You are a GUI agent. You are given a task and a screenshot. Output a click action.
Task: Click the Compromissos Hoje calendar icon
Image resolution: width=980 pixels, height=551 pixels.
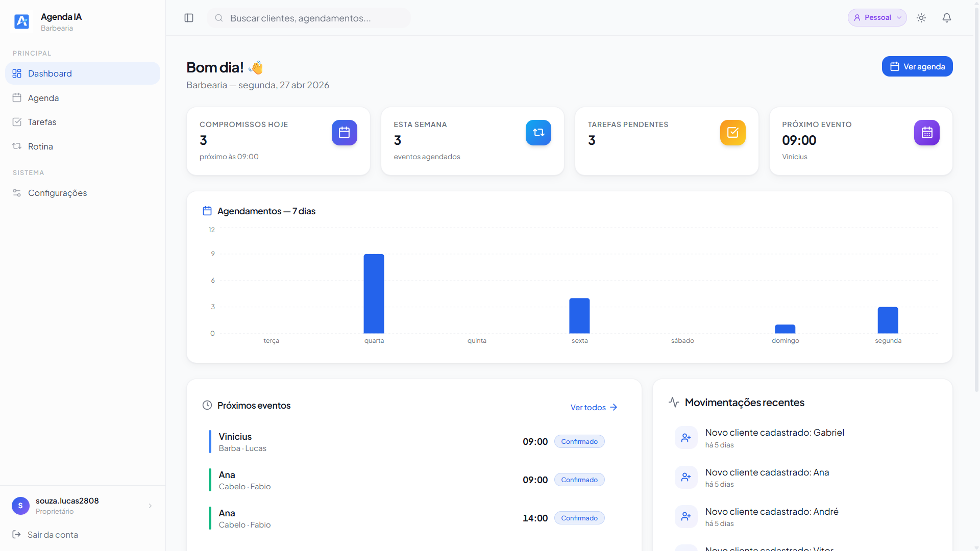[345, 133]
